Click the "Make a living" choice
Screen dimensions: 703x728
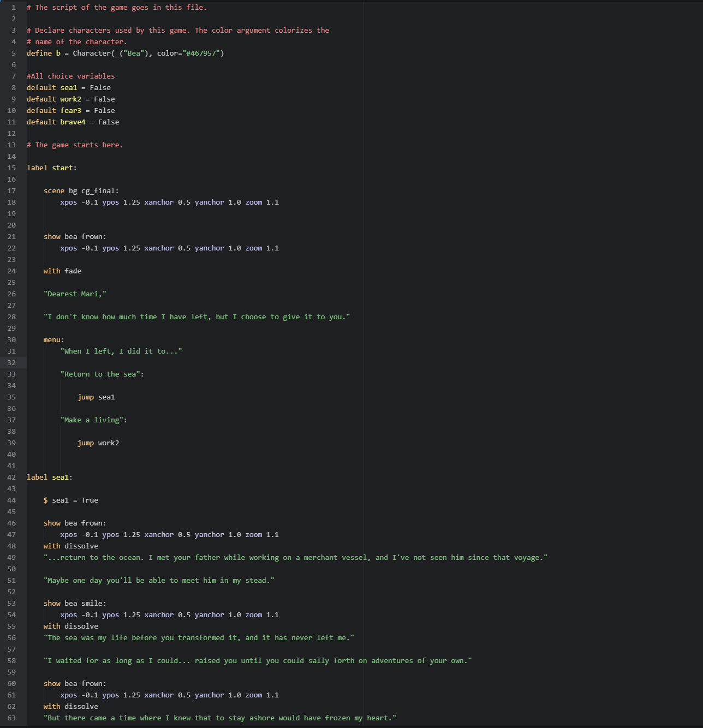point(93,420)
